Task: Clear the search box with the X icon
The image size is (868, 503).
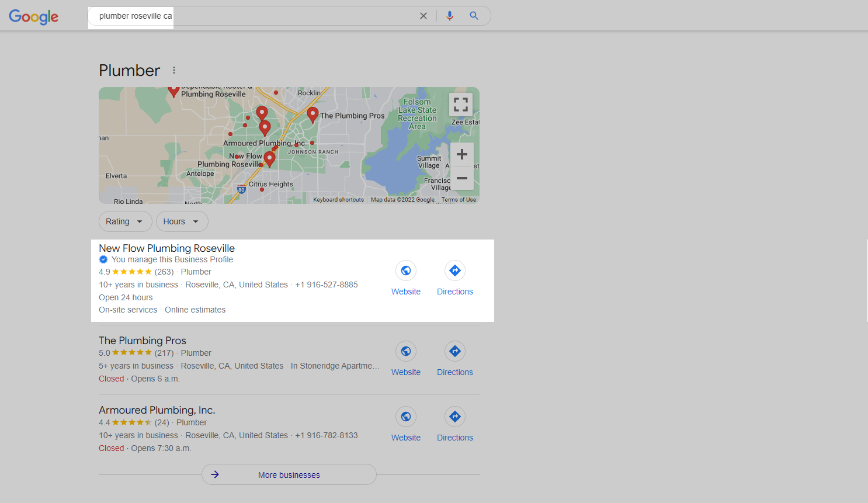Action: (x=423, y=16)
